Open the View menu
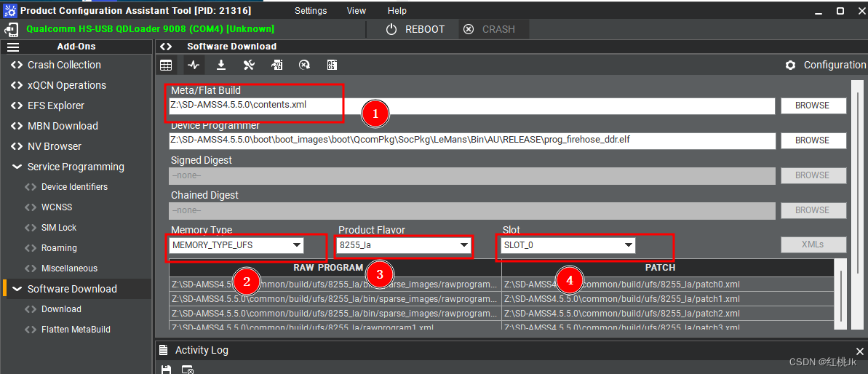This screenshot has width=868, height=374. point(356,10)
